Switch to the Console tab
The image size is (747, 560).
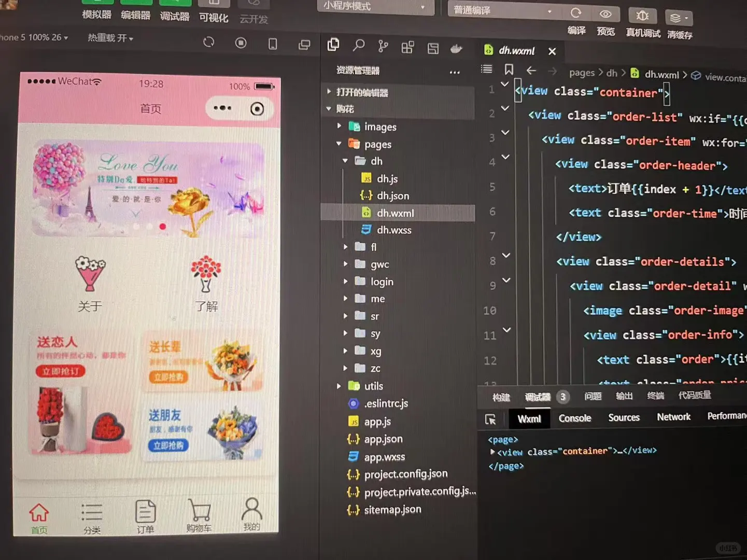pyautogui.click(x=575, y=418)
